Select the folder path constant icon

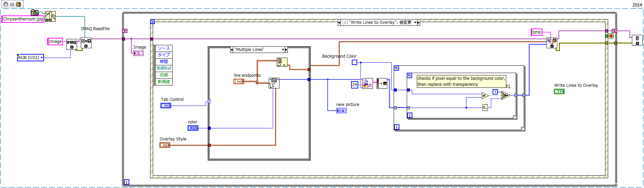(x=35, y=12)
